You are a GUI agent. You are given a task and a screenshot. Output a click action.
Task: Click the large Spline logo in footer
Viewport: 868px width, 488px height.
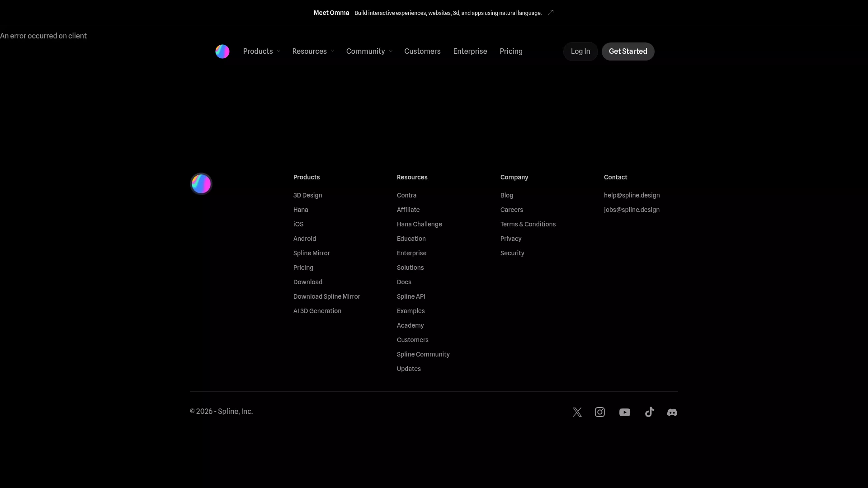tap(201, 184)
